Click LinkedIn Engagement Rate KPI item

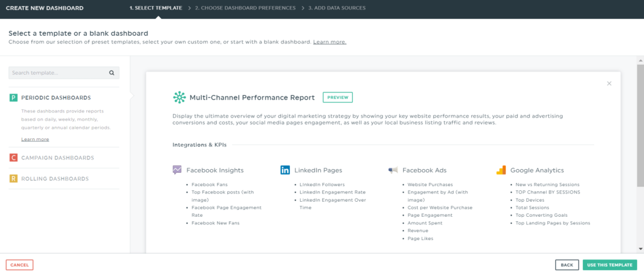point(332,192)
